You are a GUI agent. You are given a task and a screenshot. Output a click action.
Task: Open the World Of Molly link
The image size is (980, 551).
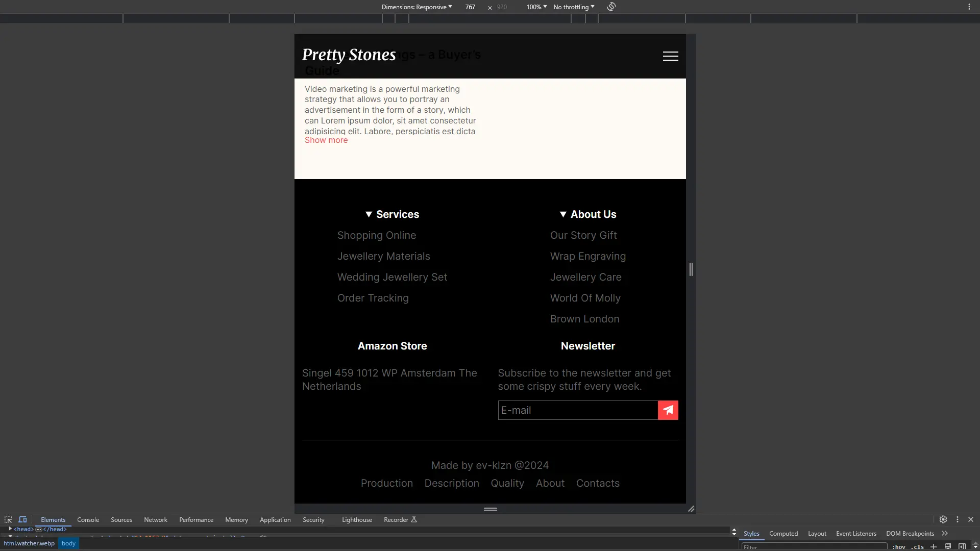click(585, 298)
